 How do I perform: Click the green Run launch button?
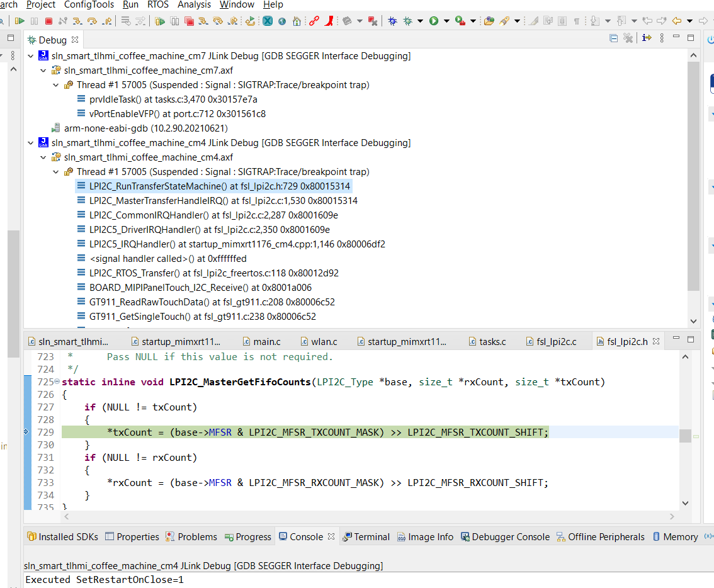(434, 21)
